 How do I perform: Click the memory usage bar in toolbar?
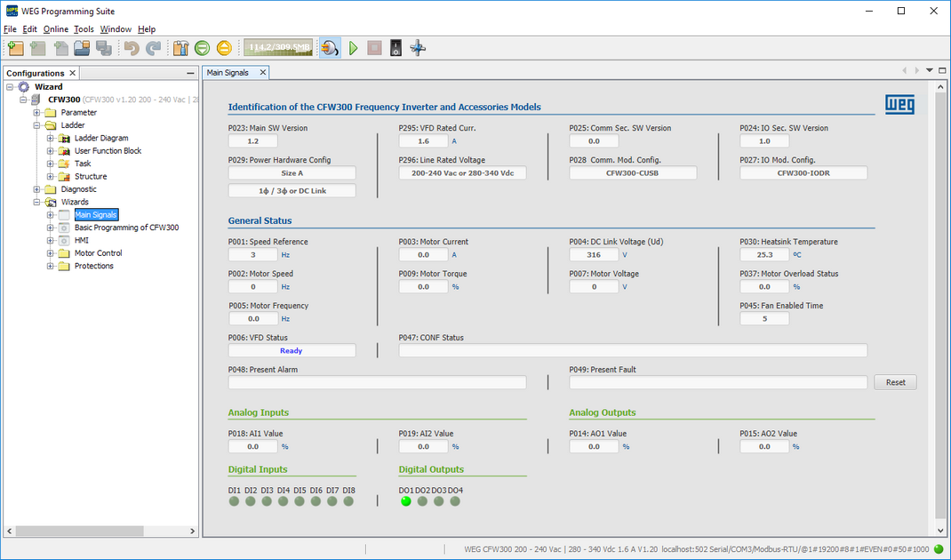(278, 48)
